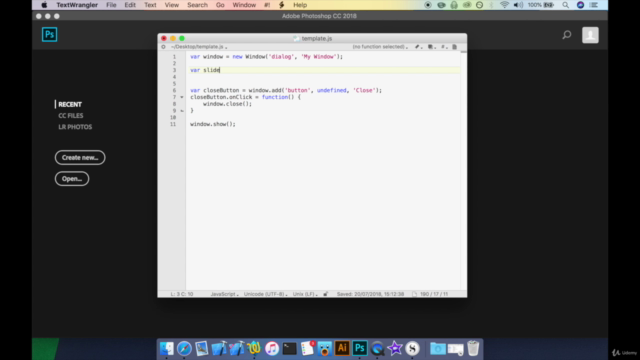
Task: Place cursor after 'var slide' on line 3
Action: click(220, 70)
